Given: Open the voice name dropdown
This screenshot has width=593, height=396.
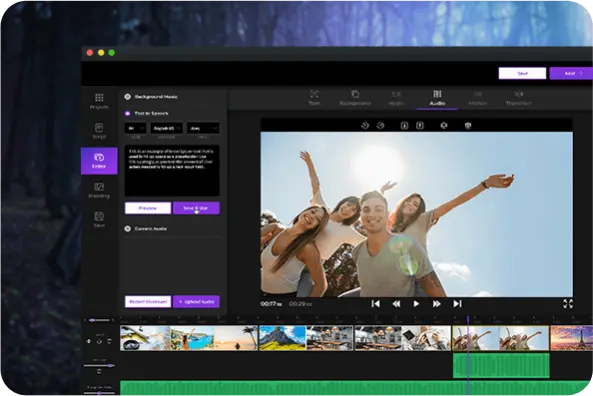Looking at the screenshot, I should [203, 129].
